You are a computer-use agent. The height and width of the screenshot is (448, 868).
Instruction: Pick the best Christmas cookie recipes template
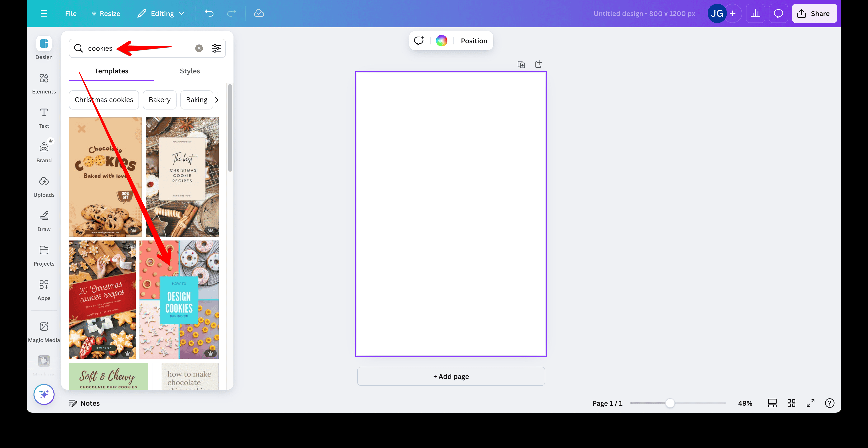tap(182, 177)
